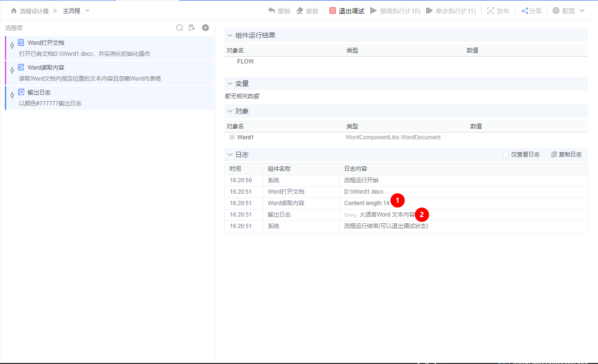Screen dimensions: 598x364
Task: Click the 复制日志 copy log button
Action: pos(566,154)
